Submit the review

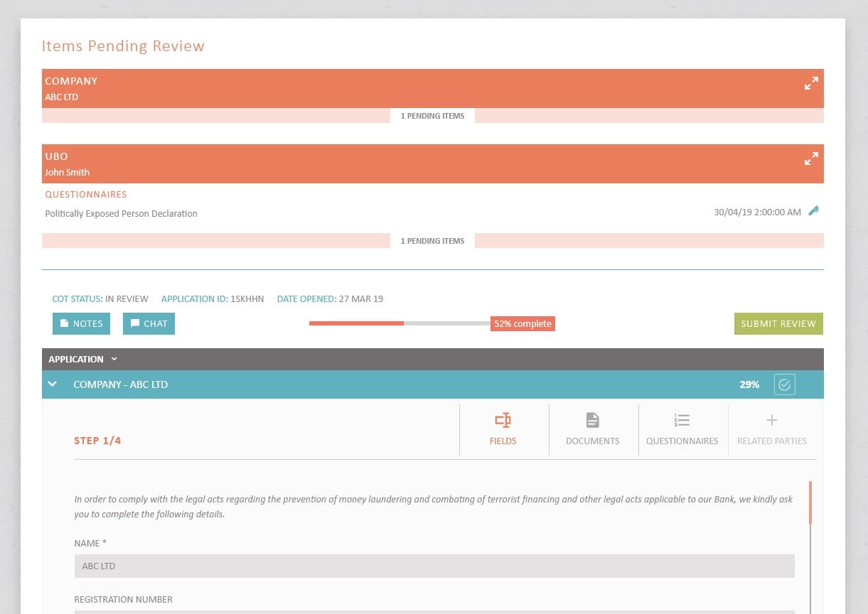pyautogui.click(x=778, y=323)
